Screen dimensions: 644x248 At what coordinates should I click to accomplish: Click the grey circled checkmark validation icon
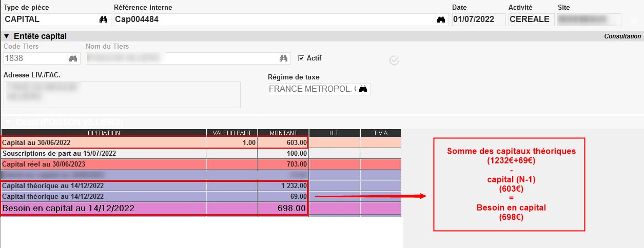(x=394, y=61)
